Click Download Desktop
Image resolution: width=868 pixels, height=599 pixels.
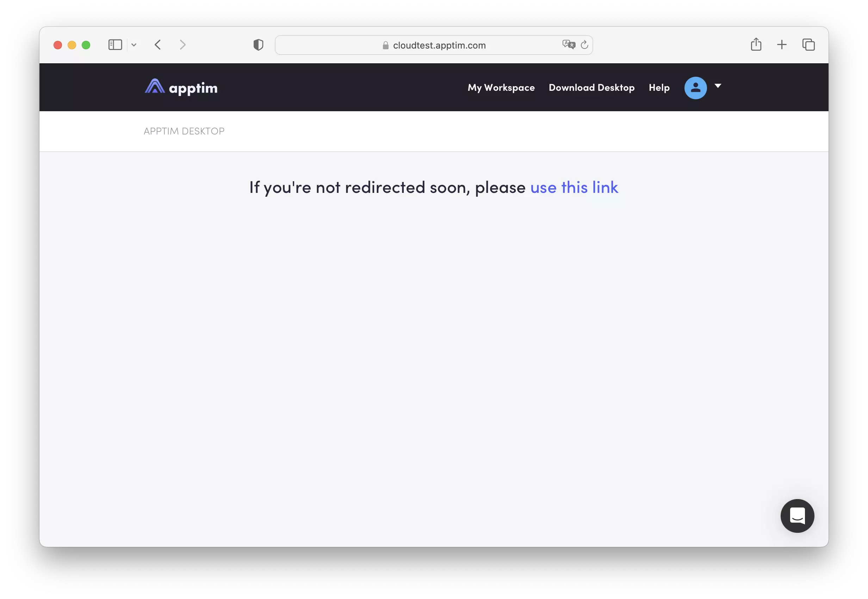[x=591, y=87]
